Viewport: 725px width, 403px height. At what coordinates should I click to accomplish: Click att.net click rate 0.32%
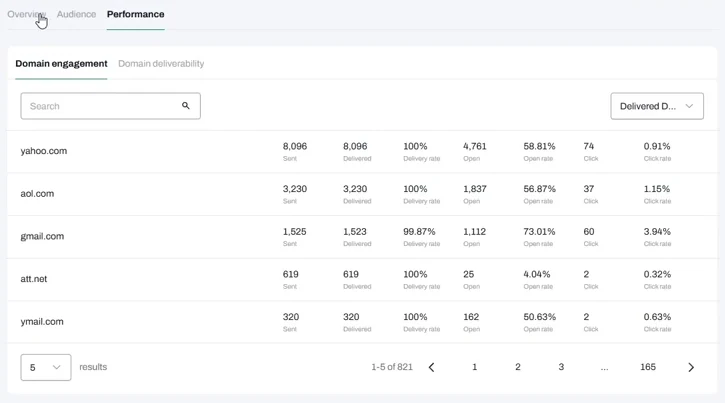(657, 275)
